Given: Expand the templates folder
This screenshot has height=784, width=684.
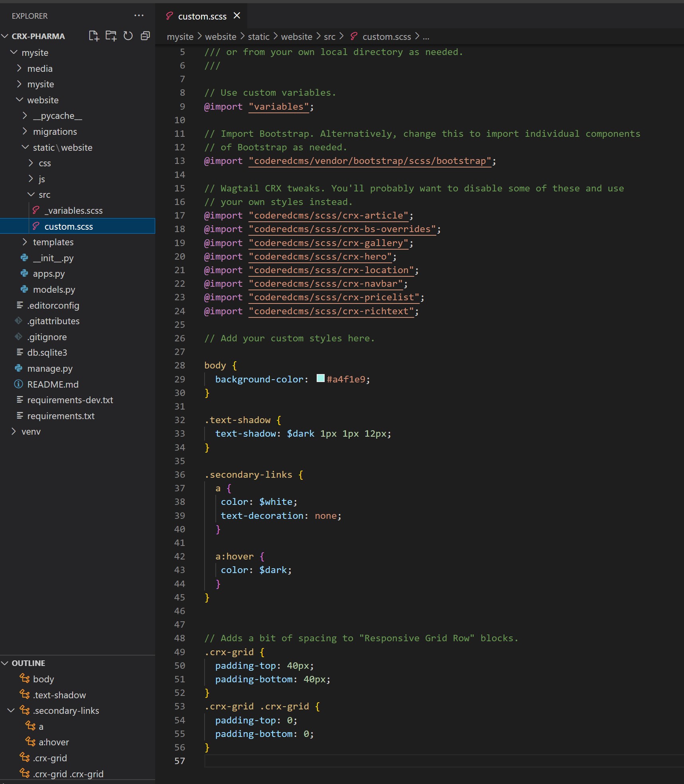Looking at the screenshot, I should [x=53, y=242].
